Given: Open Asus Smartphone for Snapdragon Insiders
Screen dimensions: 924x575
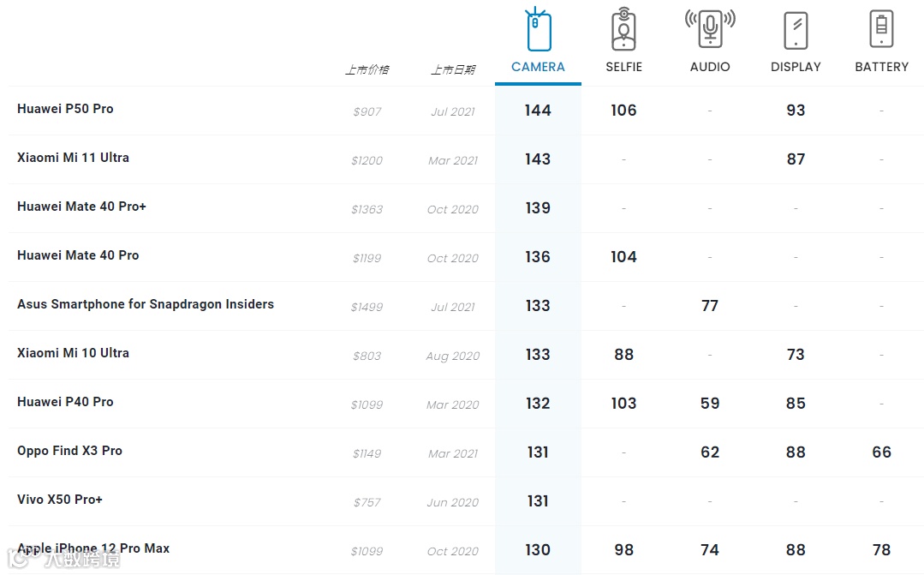Looking at the screenshot, I should pyautogui.click(x=146, y=304).
